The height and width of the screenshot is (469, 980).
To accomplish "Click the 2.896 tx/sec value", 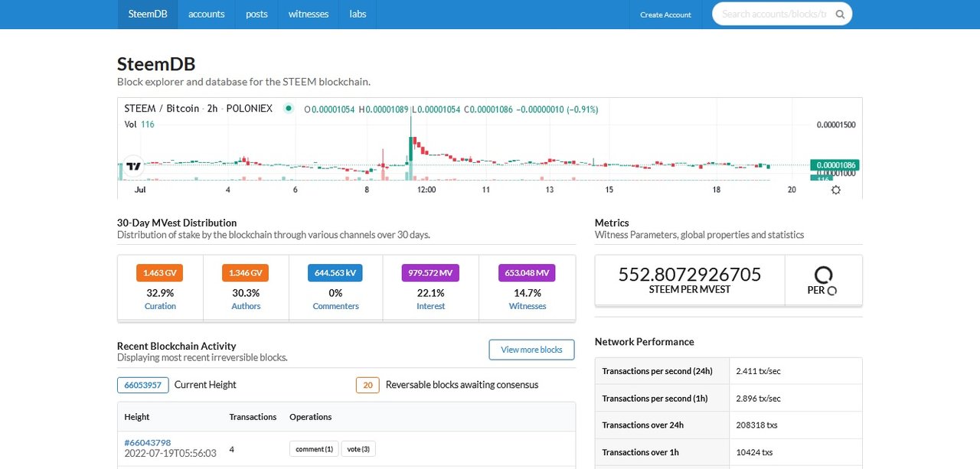I will click(758, 399).
